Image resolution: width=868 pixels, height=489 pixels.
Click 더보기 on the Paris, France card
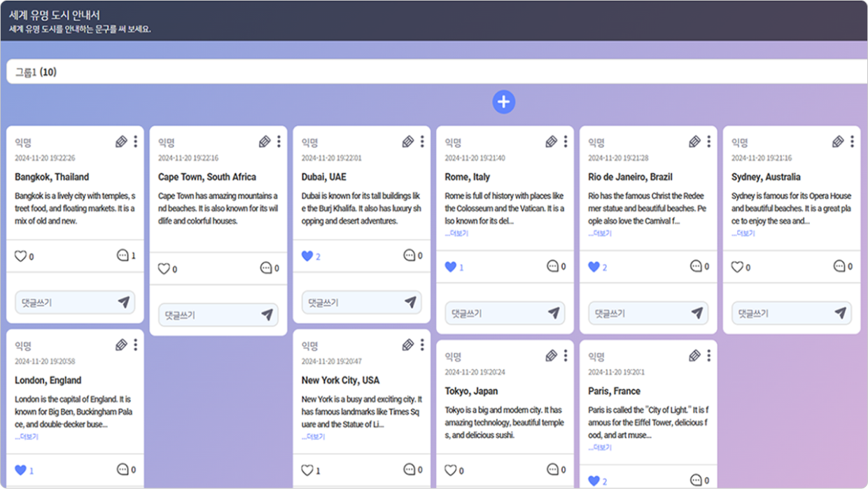click(600, 447)
